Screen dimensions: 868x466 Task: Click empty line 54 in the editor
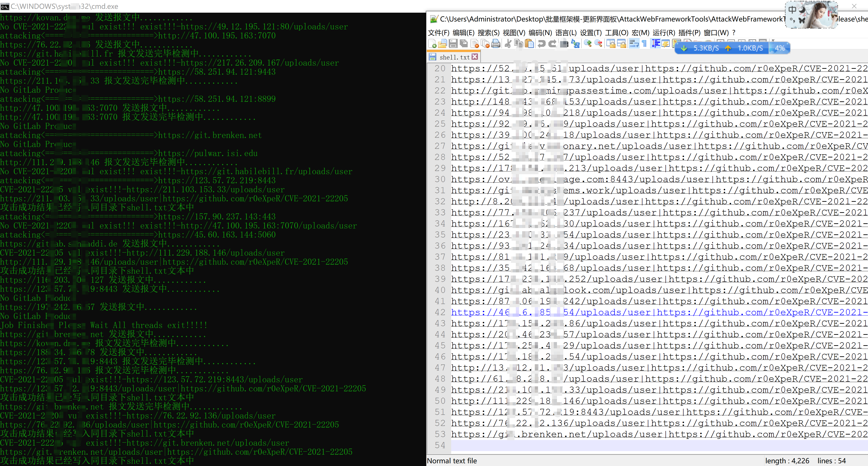coord(640,445)
